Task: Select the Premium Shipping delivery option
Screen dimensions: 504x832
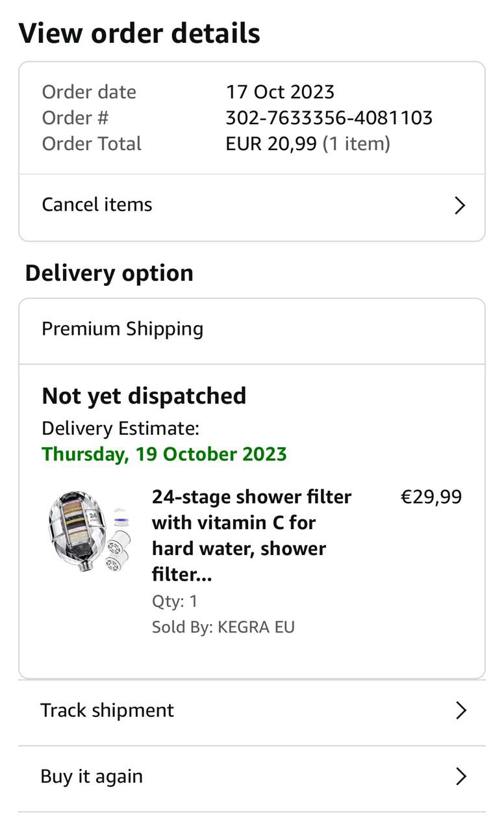Action: pos(123,329)
